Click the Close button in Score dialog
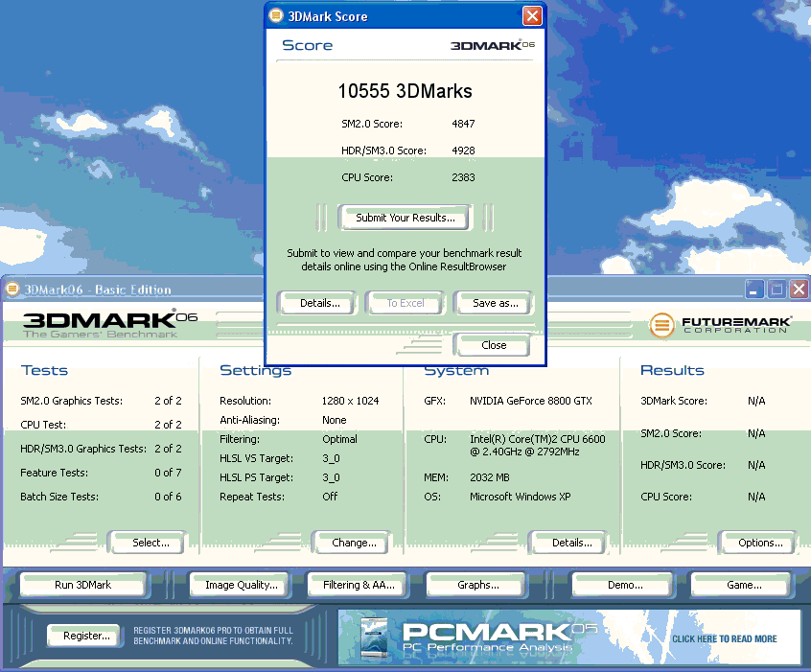 [x=494, y=345]
